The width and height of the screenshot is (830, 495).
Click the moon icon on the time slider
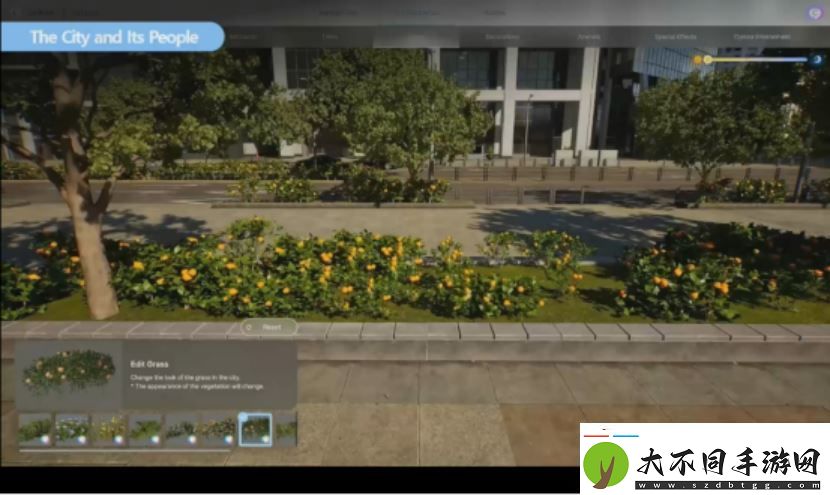pos(817,60)
